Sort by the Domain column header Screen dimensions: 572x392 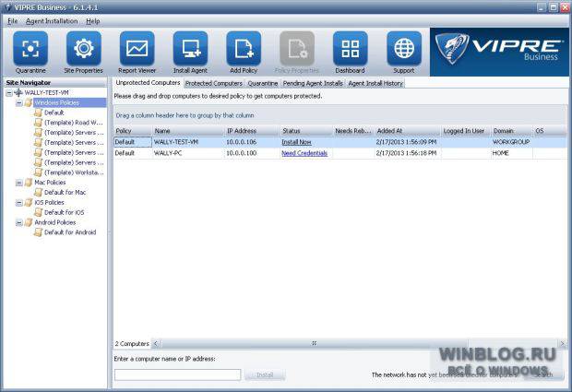pyautogui.click(x=512, y=131)
